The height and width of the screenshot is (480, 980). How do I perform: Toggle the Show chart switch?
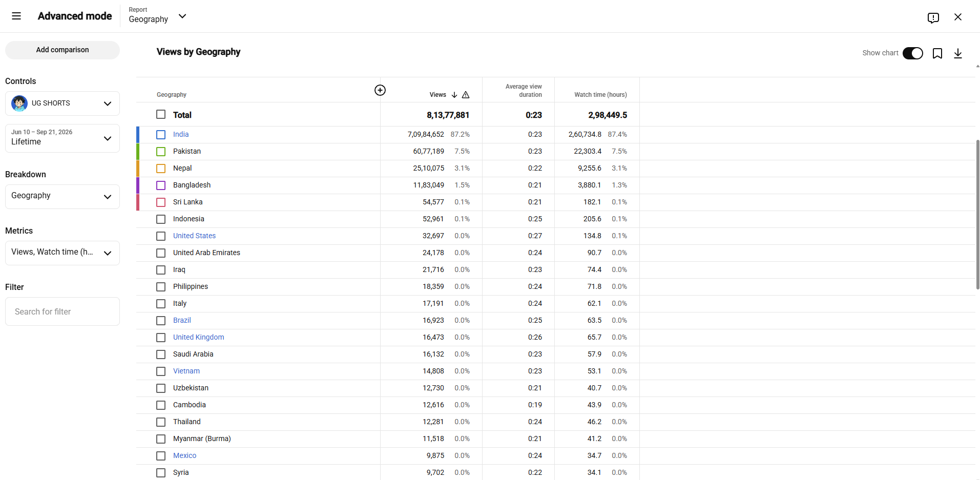point(912,53)
